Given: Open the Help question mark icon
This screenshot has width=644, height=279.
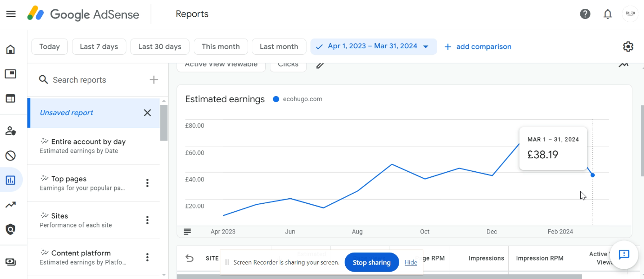Looking at the screenshot, I should [x=585, y=14].
